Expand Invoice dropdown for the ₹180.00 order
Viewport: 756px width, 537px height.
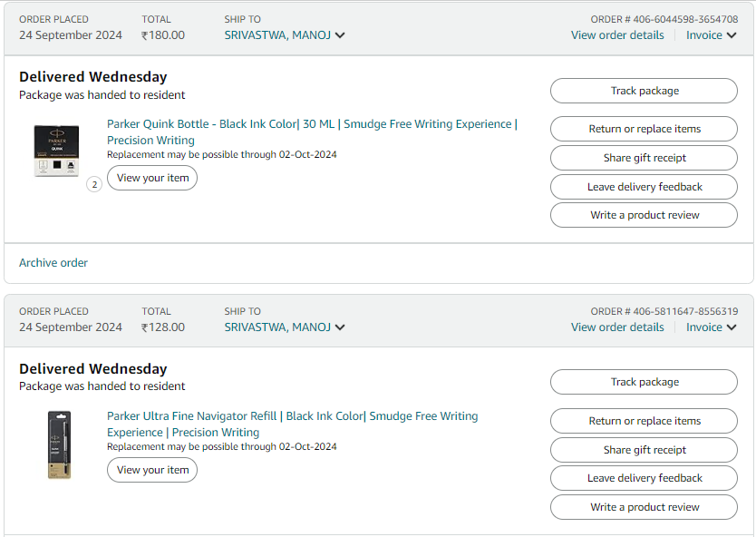pyautogui.click(x=712, y=35)
